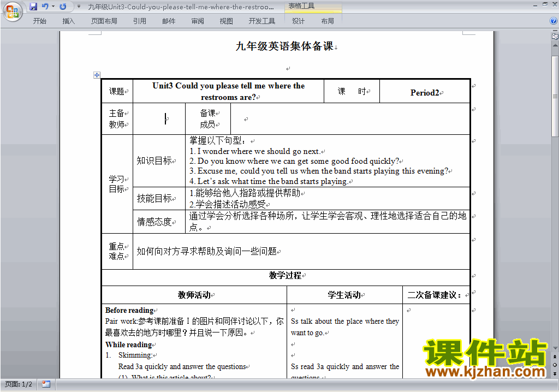This screenshot has height=392, width=559.
Task: Click the 教学过程 header row
Action: (x=286, y=277)
